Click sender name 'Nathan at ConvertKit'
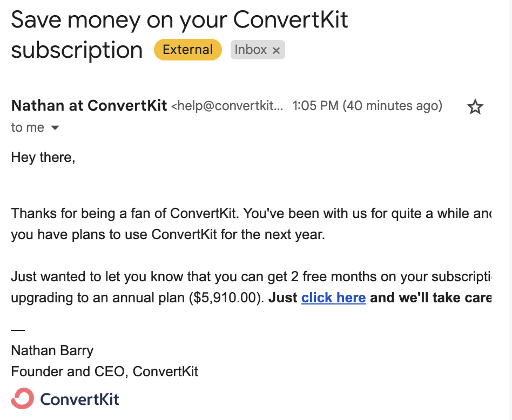The image size is (512, 420). point(88,106)
